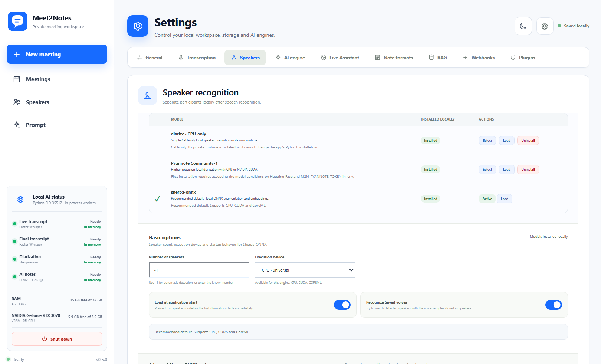Click the Live Assistant icon
The image size is (601, 364).
(x=324, y=58)
